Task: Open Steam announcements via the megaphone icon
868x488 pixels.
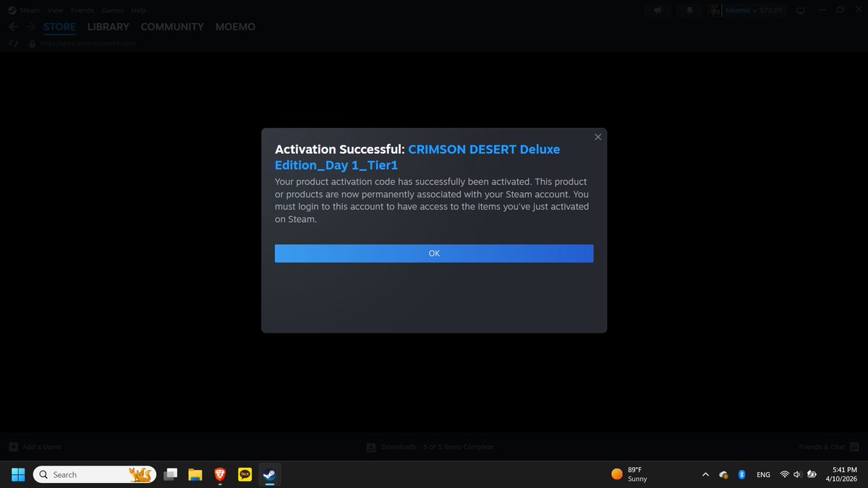Action: pyautogui.click(x=658, y=10)
